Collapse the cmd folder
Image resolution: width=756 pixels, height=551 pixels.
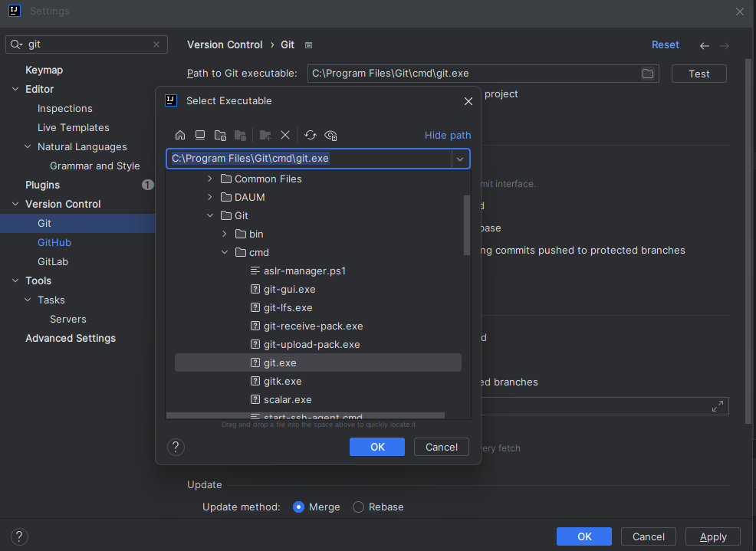[224, 252]
